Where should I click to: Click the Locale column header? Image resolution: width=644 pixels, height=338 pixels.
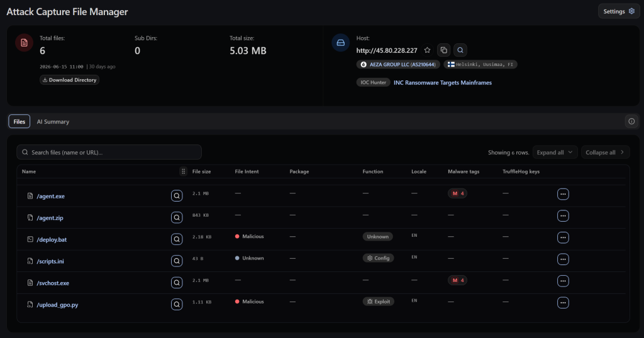(418, 172)
